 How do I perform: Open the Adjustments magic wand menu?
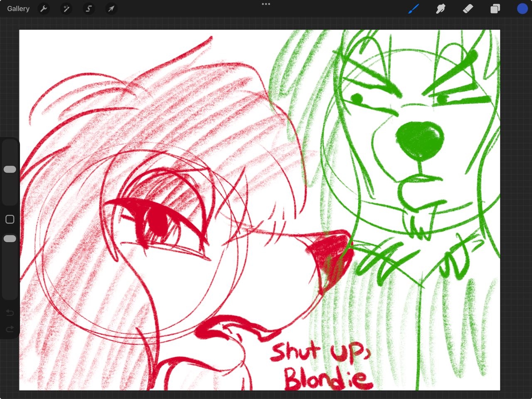coord(66,9)
